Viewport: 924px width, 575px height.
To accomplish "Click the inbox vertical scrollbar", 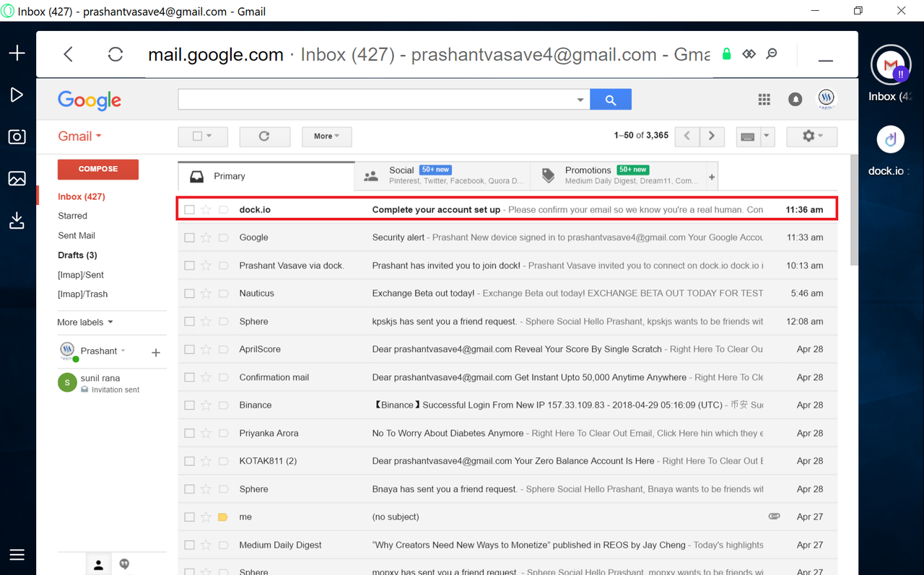I will (x=855, y=210).
